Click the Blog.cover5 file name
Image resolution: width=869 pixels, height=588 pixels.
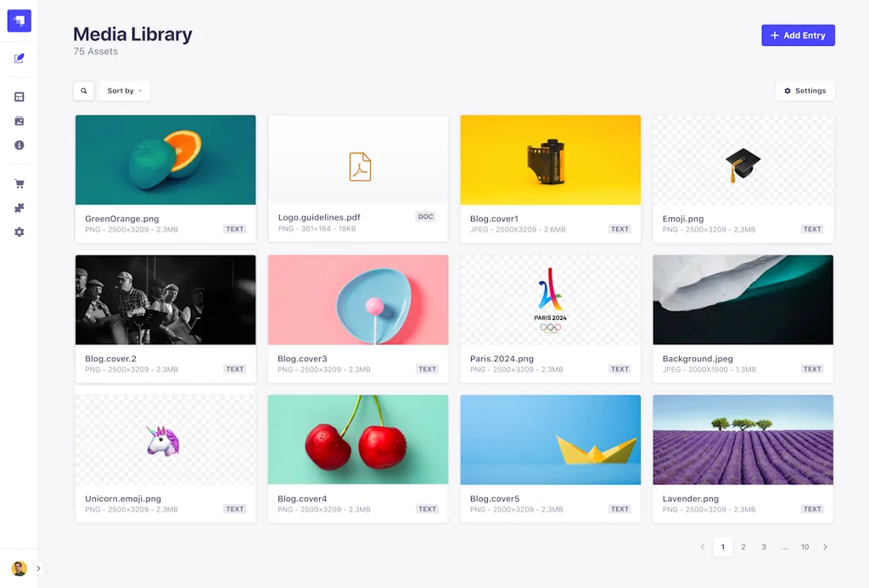495,499
